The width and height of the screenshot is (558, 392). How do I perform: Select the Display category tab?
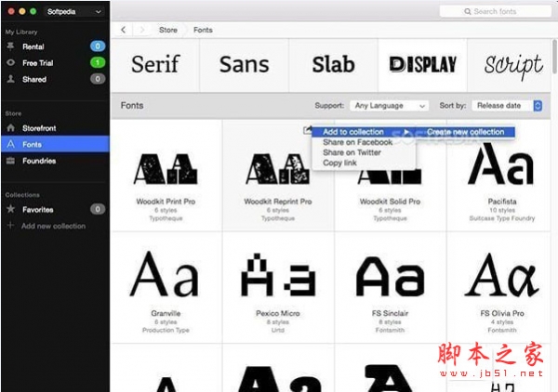tap(422, 65)
